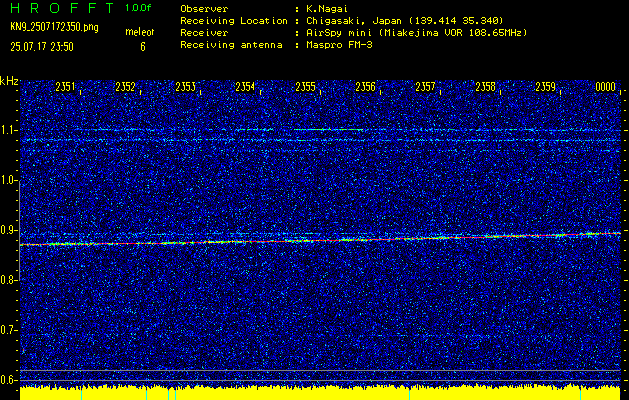Select the Chigasaki, Japan coordinates text

tap(405, 21)
